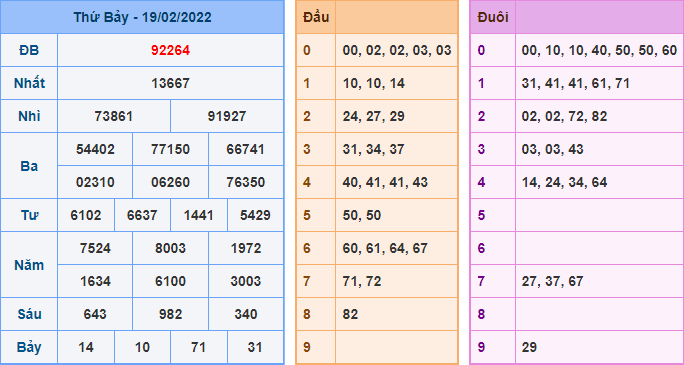
Task: Select sixth prize number 340
Action: point(246,314)
